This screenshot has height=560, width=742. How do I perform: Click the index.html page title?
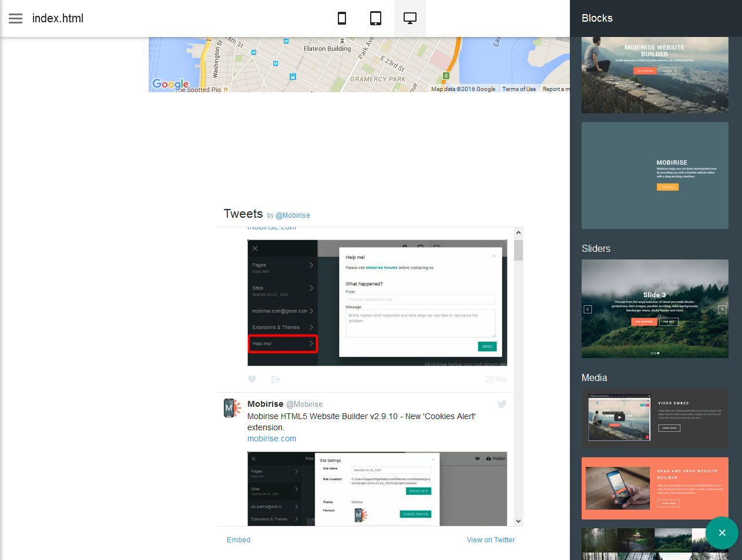tap(58, 18)
